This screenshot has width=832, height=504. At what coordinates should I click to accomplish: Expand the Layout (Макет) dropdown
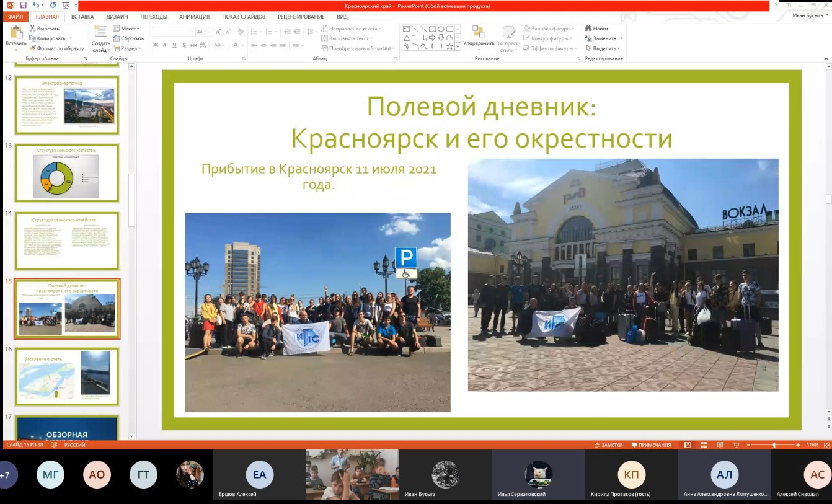127,29
